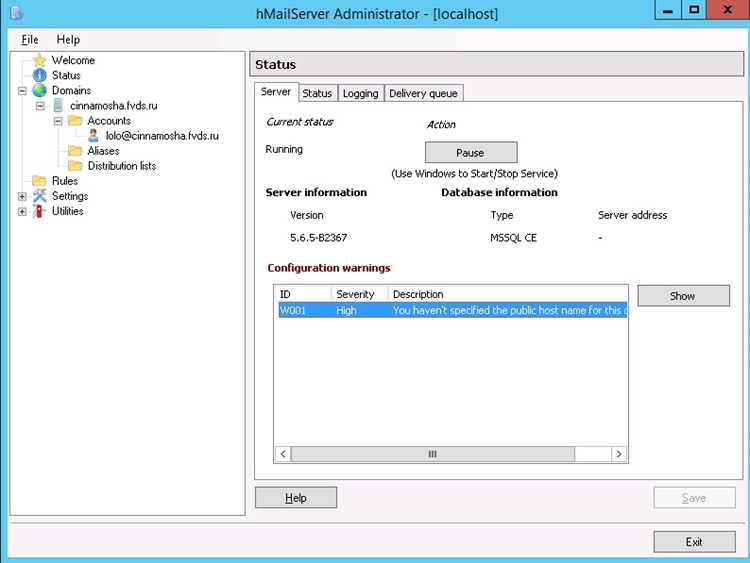Click the blue Status info icon
This screenshot has height=563, width=750.
(x=39, y=75)
